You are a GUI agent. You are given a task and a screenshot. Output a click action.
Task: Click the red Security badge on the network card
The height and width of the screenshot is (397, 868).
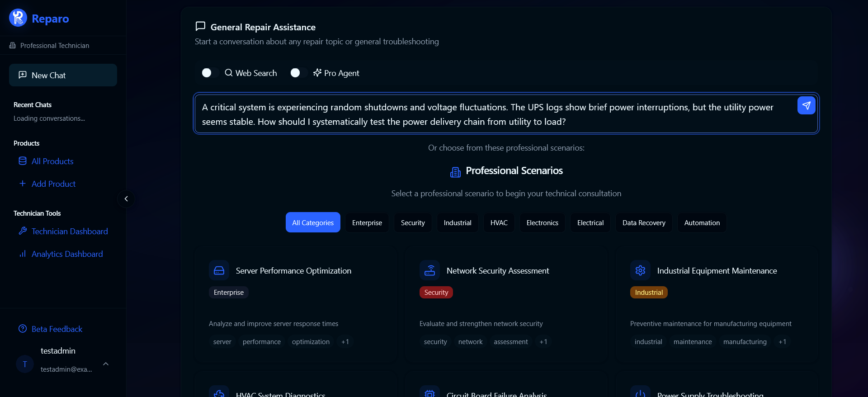[x=436, y=293]
